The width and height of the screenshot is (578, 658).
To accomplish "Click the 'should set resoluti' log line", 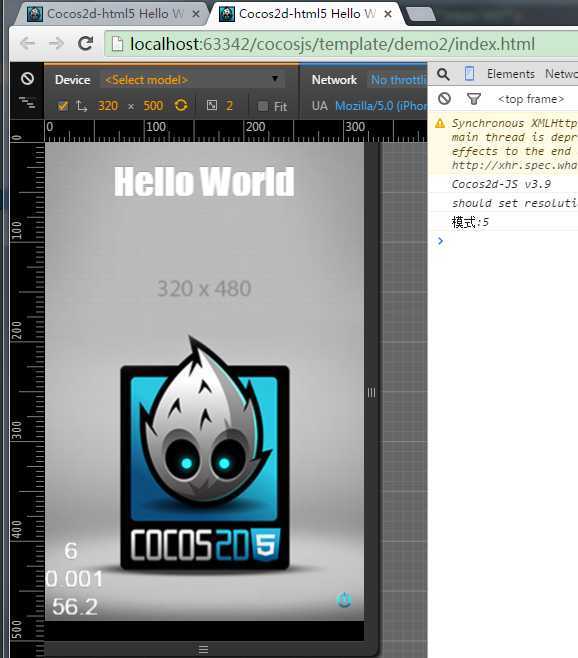I will tap(515, 203).
